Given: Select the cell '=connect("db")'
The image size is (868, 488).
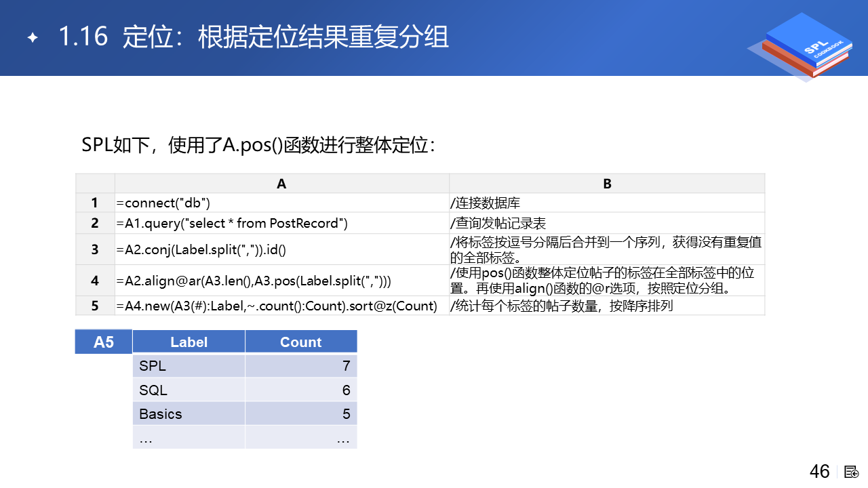Looking at the screenshot, I should click(x=282, y=203).
